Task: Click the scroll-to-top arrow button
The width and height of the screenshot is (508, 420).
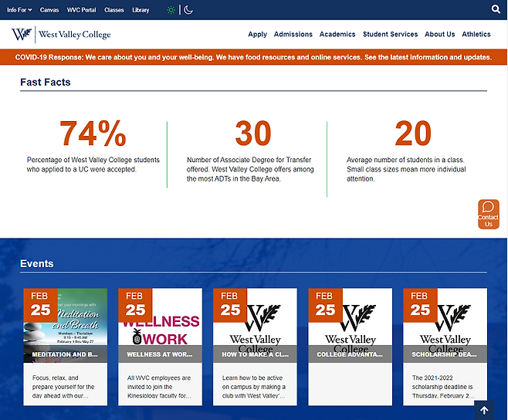Action: click(x=483, y=411)
